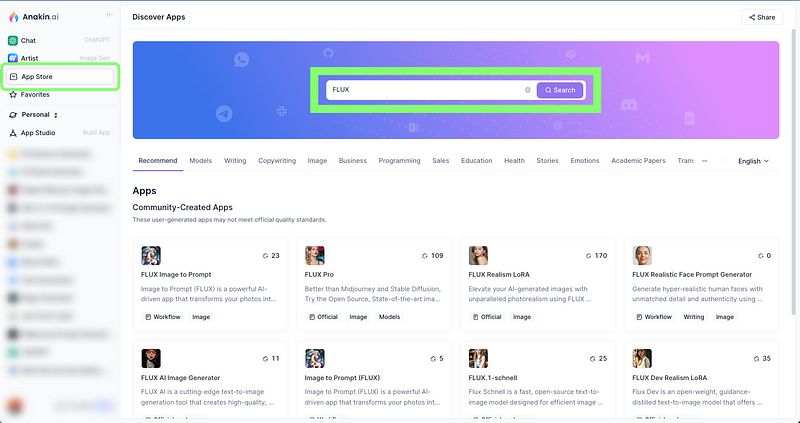Click the FLUX.1-schnell title
Screen dimensions: 800x423
coord(493,378)
